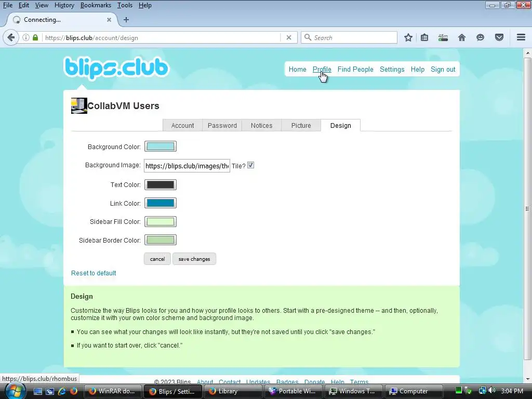Image resolution: width=532 pixels, height=399 pixels.
Task: Switch to the Account tab
Action: 182,126
